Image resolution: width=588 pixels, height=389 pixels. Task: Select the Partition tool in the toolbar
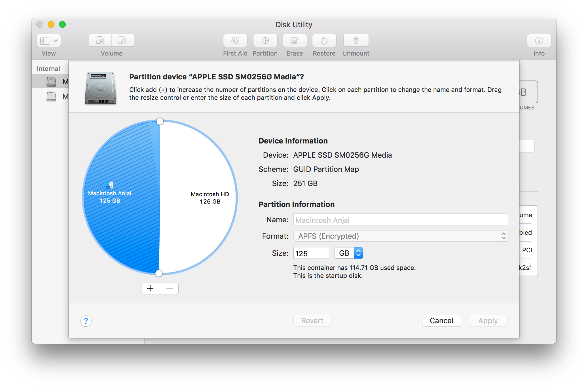[265, 40]
